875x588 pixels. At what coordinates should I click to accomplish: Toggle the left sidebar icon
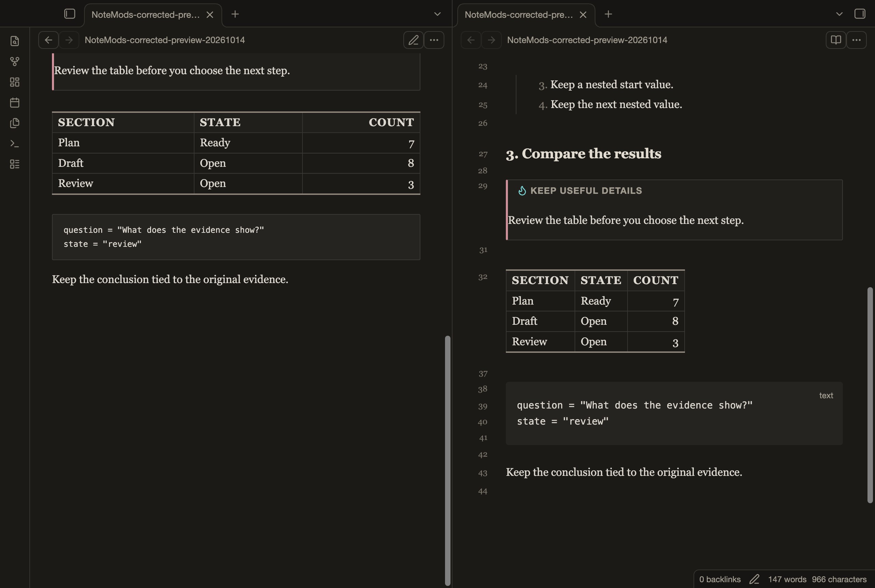tap(70, 14)
